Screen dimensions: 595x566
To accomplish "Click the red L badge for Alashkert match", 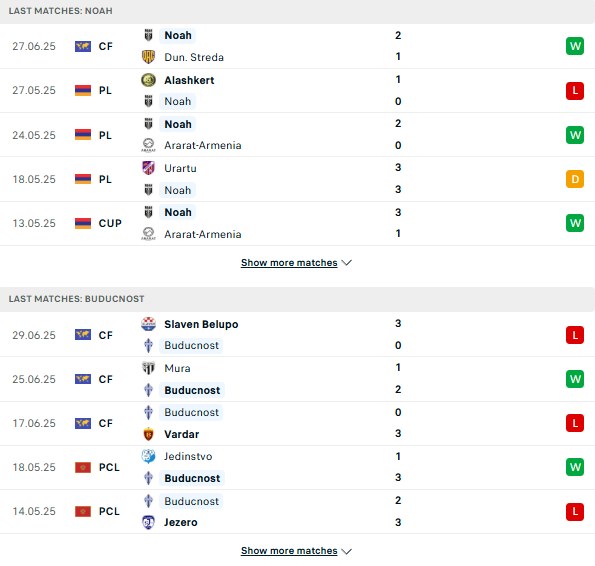I will [575, 91].
